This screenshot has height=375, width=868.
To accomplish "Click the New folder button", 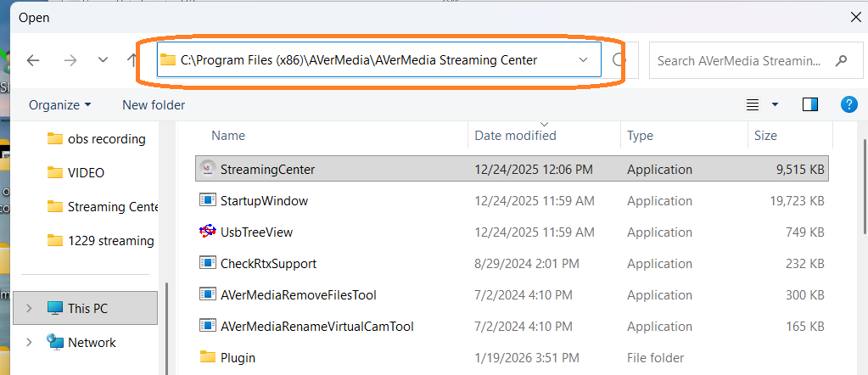I will (154, 105).
